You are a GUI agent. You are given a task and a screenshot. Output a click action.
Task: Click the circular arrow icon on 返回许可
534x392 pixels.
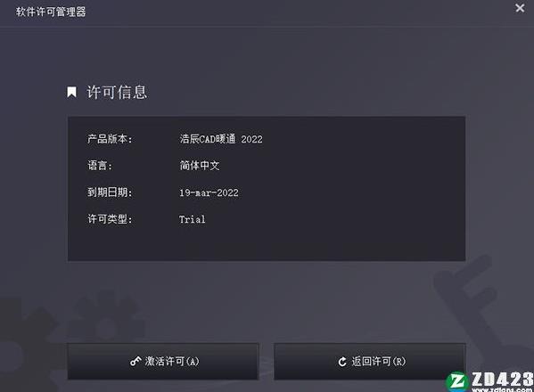tap(342, 362)
